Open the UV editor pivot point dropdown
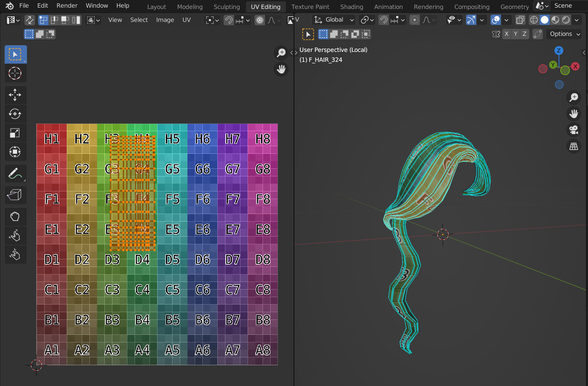Viewport: 588px width, 386px height. point(212,20)
